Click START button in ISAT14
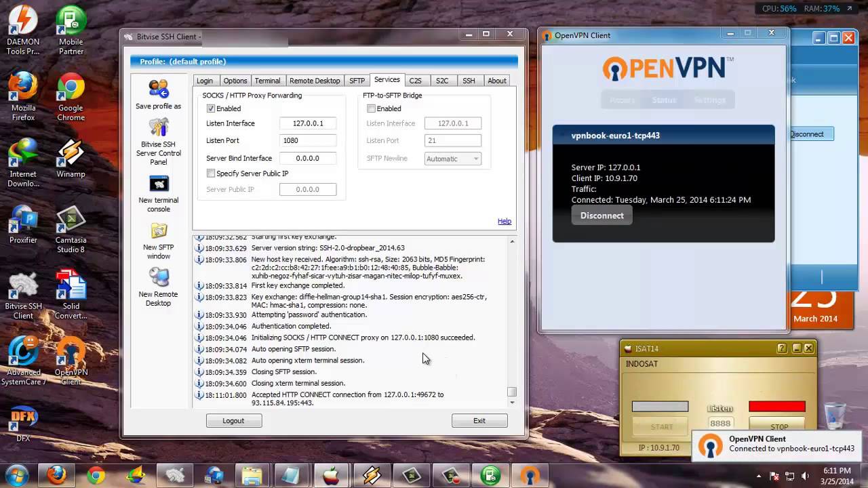The width and height of the screenshot is (868, 488). tap(662, 427)
